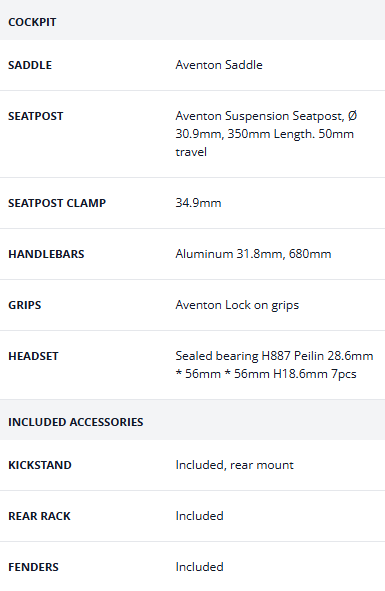Select the SADDLE row label
385x591 pixels.
coord(30,65)
